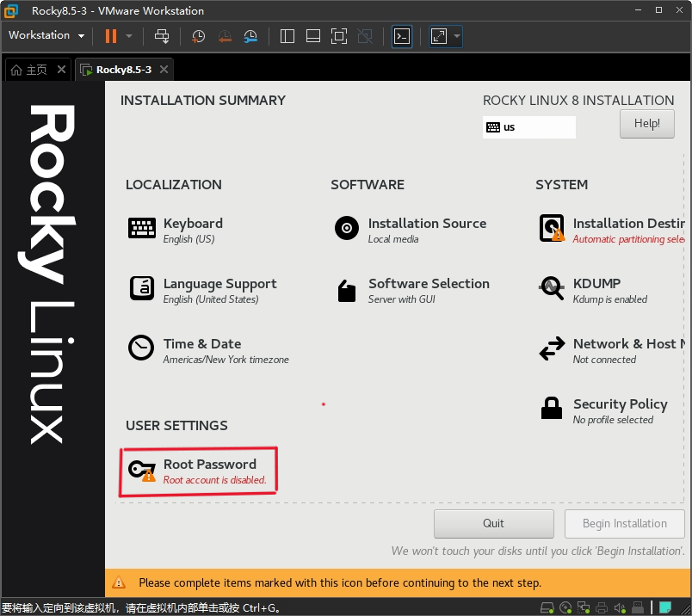Viewport: 692px width, 616px height.
Task: Revert to the previous snapshot icon
Action: point(225,36)
